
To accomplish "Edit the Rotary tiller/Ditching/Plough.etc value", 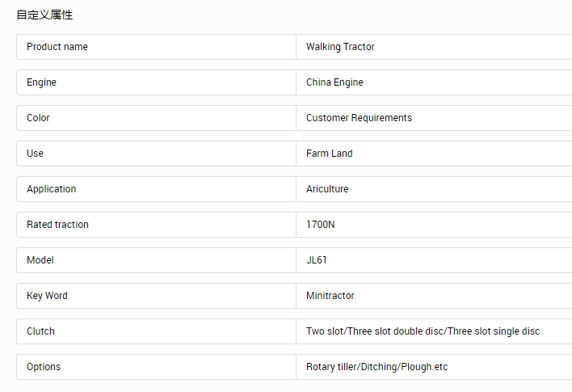I will pyautogui.click(x=434, y=367).
